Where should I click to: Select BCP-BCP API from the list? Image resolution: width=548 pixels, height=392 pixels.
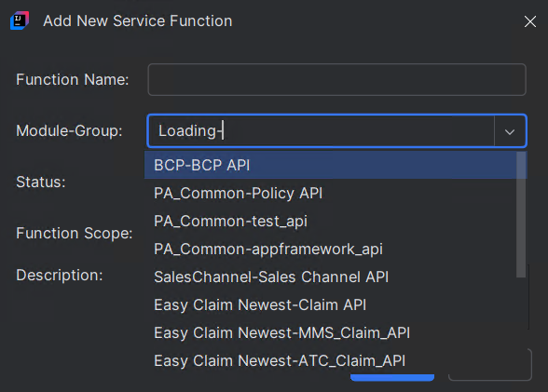click(330, 165)
